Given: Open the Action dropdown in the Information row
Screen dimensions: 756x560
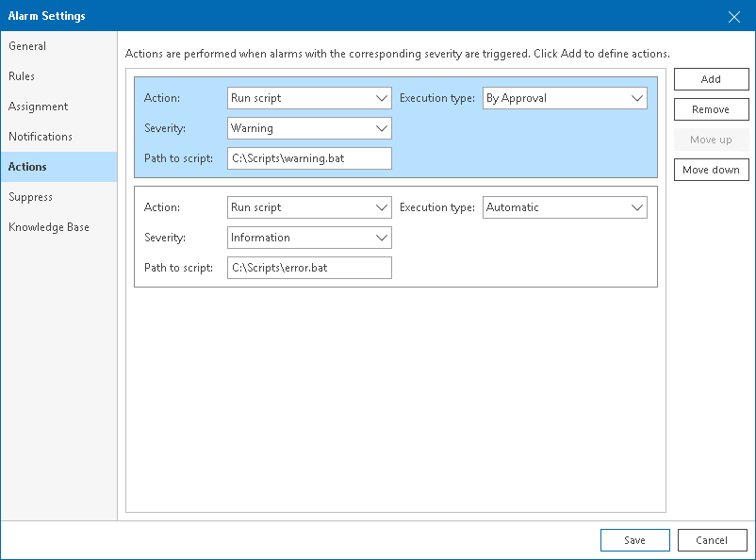Looking at the screenshot, I should (308, 206).
